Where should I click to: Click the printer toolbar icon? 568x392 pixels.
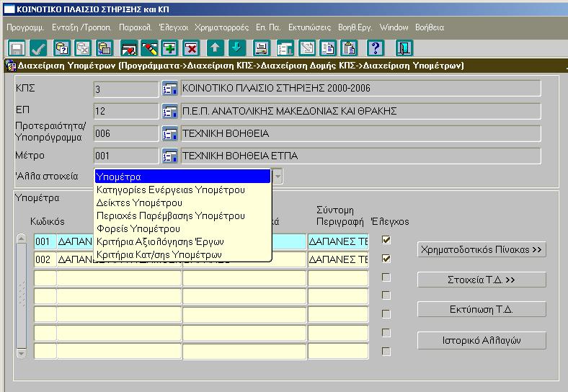pyautogui.click(x=262, y=48)
